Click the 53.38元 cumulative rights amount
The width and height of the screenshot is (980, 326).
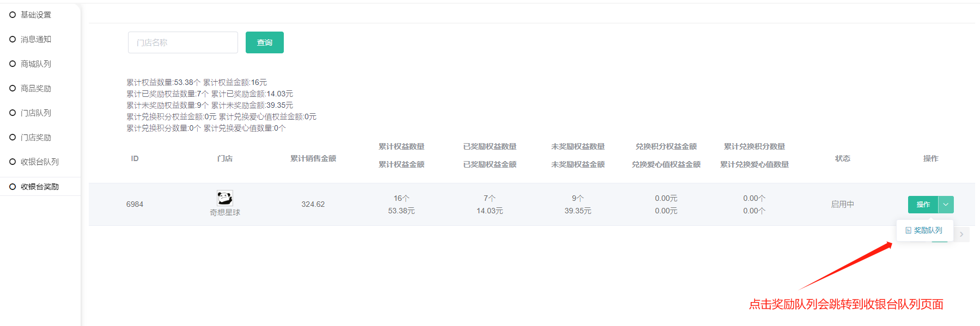click(401, 211)
